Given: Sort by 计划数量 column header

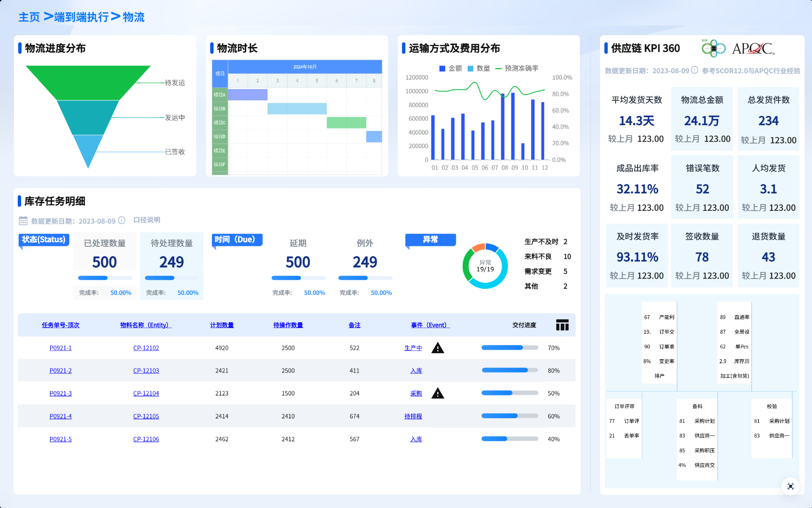Looking at the screenshot, I should pos(222,325).
